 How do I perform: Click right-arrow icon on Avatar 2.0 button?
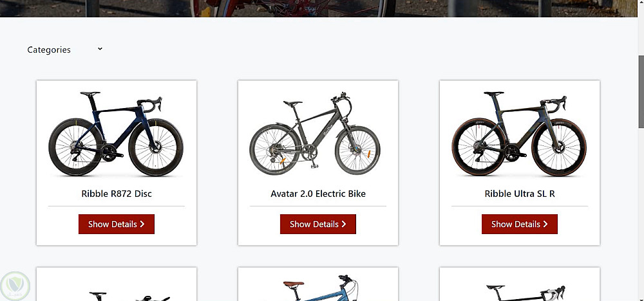(344, 224)
